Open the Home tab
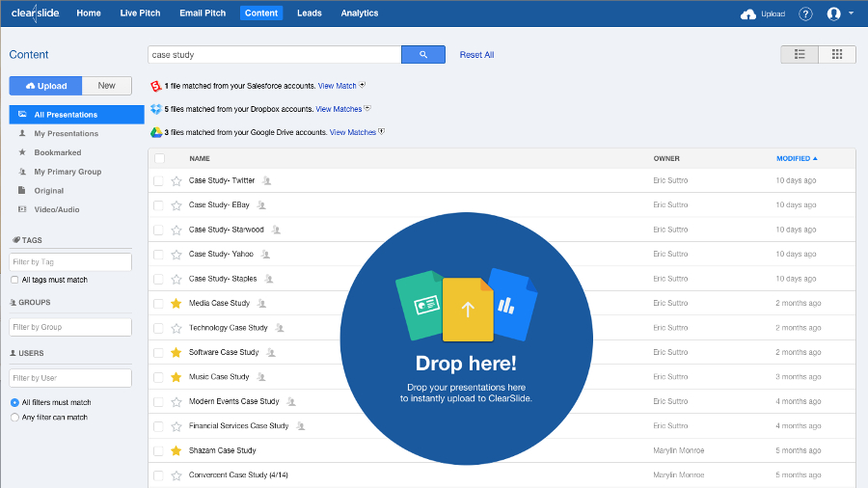 click(89, 14)
